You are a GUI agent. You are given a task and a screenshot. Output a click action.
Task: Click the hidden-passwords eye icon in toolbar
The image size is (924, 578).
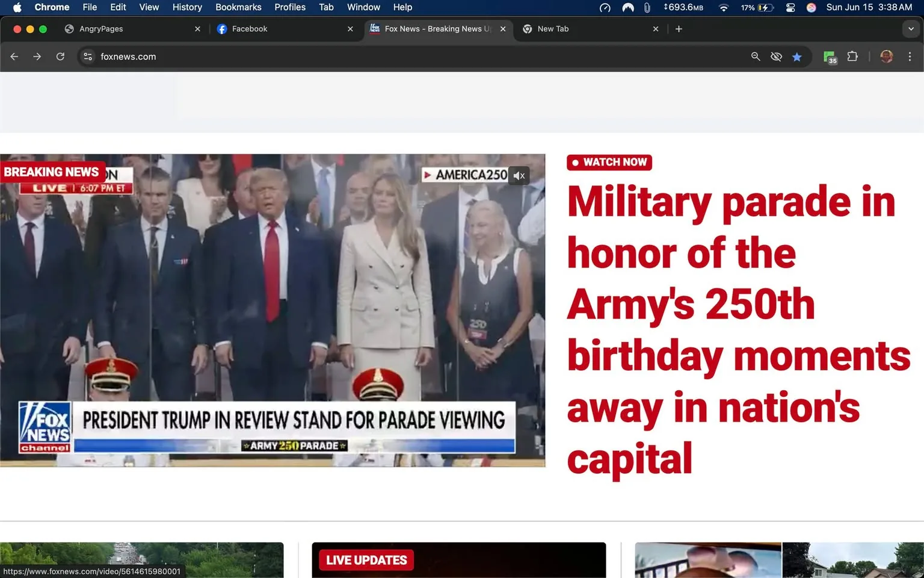coord(776,57)
